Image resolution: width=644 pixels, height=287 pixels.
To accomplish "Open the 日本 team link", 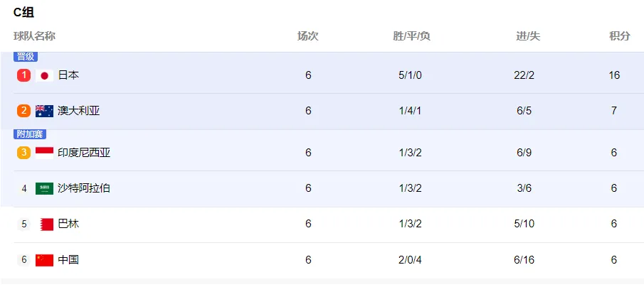I will pyautogui.click(x=68, y=75).
